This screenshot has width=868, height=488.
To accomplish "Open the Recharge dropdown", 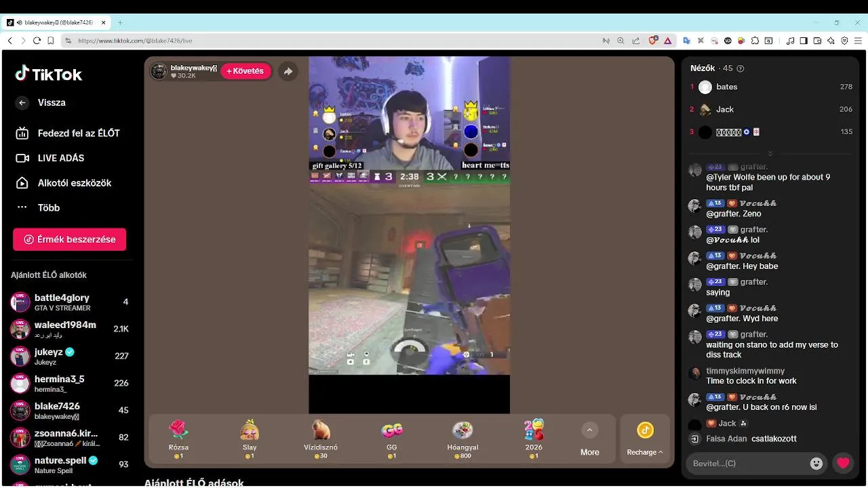I will click(x=645, y=439).
